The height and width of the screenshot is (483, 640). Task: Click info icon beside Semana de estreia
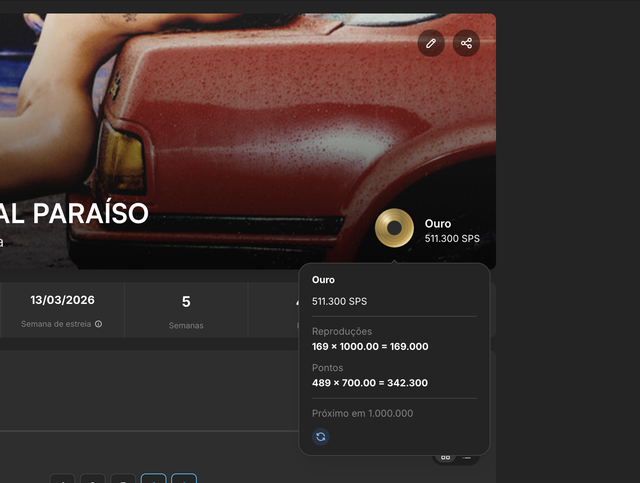pyautogui.click(x=98, y=324)
